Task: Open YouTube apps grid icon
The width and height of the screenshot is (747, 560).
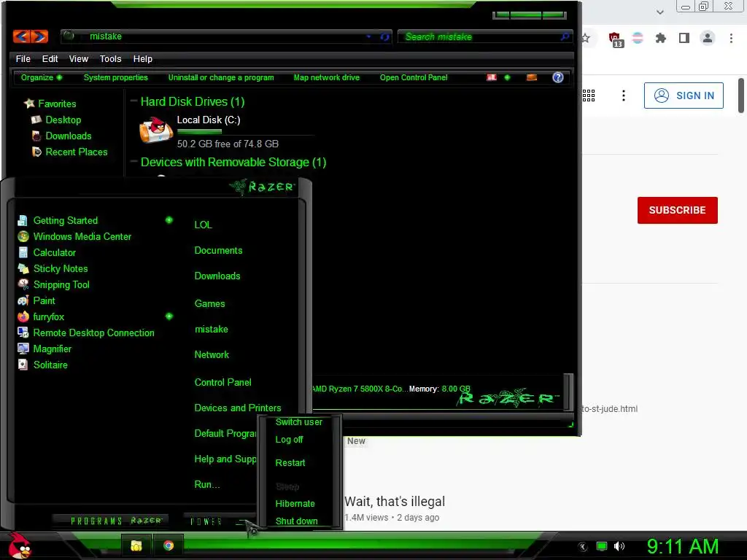Action: click(x=589, y=96)
